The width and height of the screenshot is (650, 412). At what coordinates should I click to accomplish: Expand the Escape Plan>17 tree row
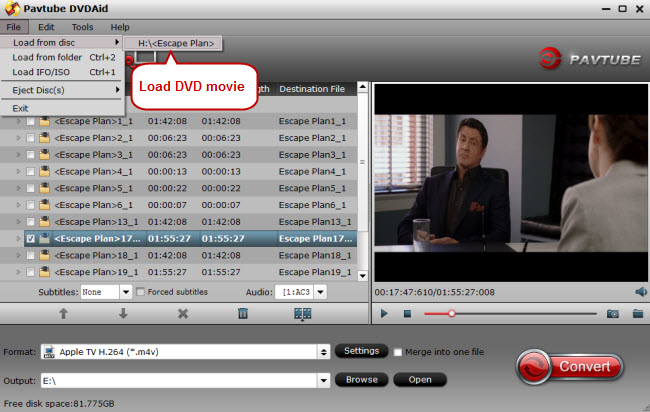point(18,239)
